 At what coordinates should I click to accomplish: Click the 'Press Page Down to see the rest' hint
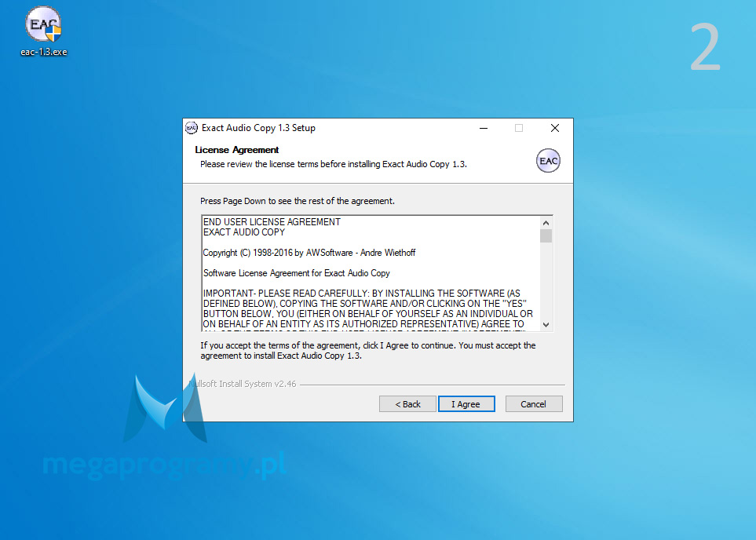click(298, 201)
